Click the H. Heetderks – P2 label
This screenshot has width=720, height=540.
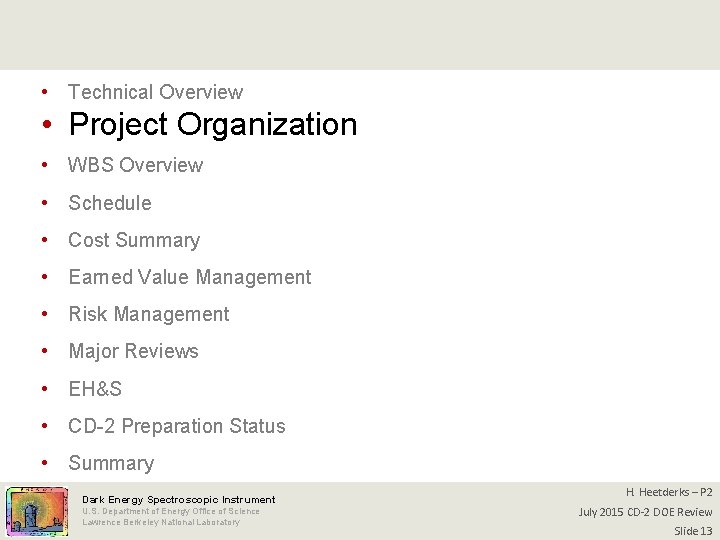(669, 492)
